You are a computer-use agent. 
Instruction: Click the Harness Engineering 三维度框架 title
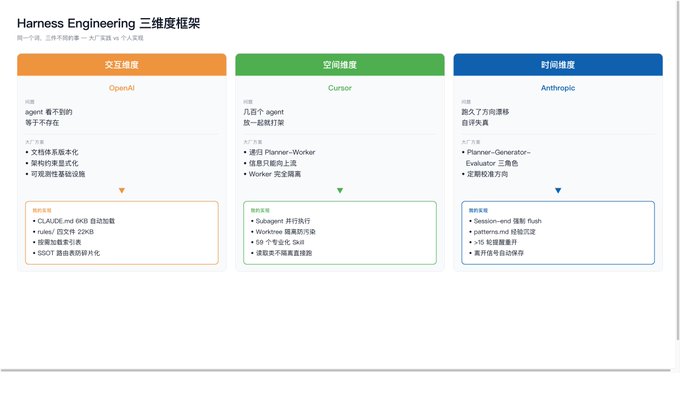(x=108, y=23)
